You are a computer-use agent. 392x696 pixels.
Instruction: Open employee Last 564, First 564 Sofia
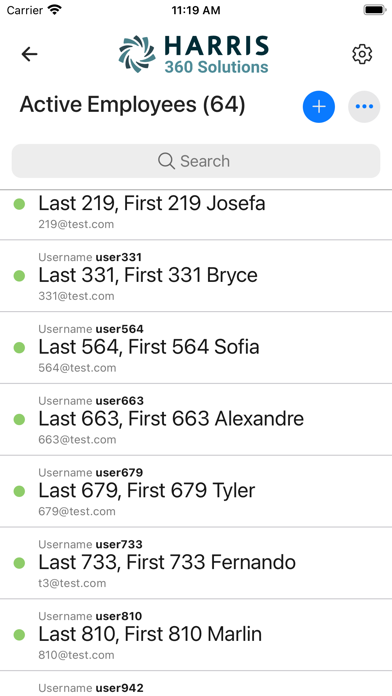[196, 348]
